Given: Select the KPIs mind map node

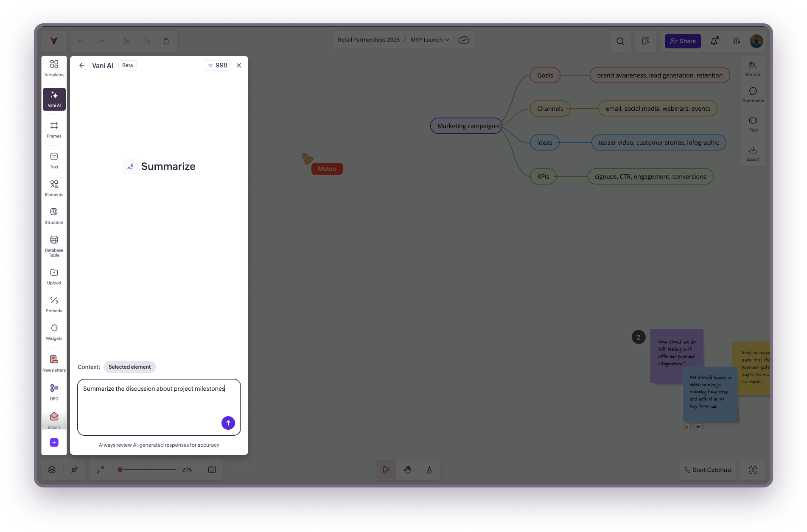Looking at the screenshot, I should [543, 176].
